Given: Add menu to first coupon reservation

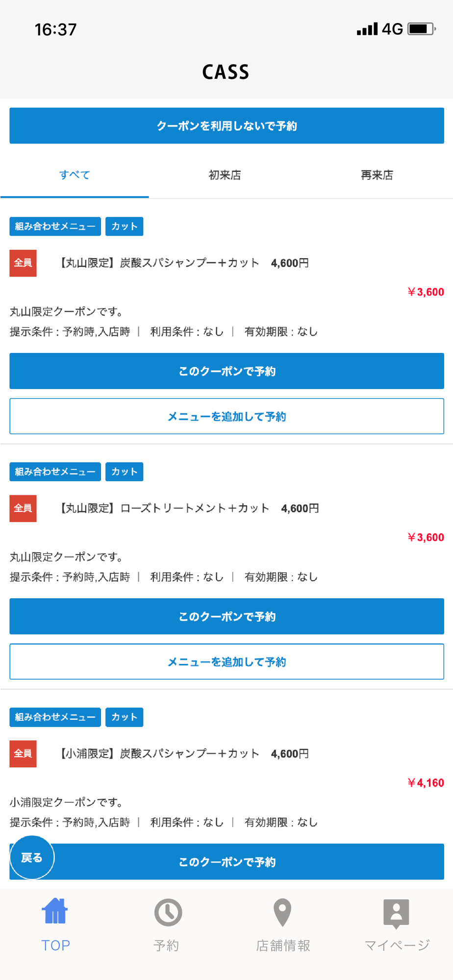Looking at the screenshot, I should (x=226, y=416).
